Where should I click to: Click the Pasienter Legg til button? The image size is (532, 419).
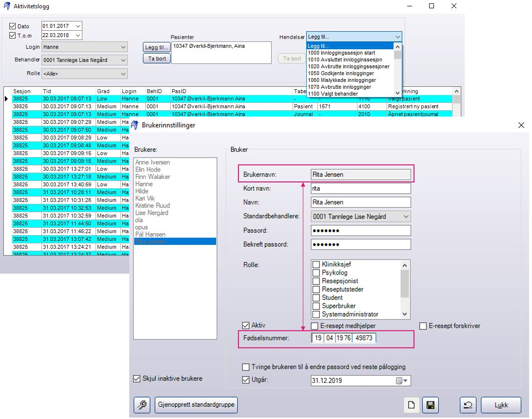pos(157,47)
